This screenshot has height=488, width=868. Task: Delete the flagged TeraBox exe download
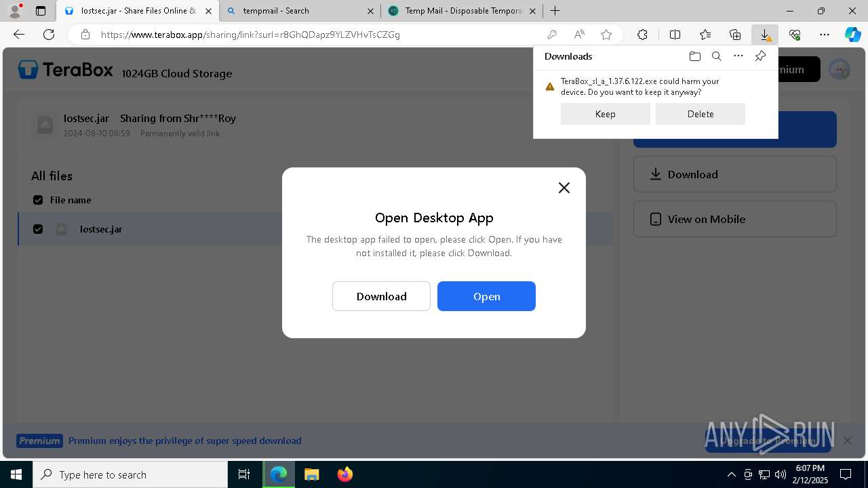coord(701,114)
